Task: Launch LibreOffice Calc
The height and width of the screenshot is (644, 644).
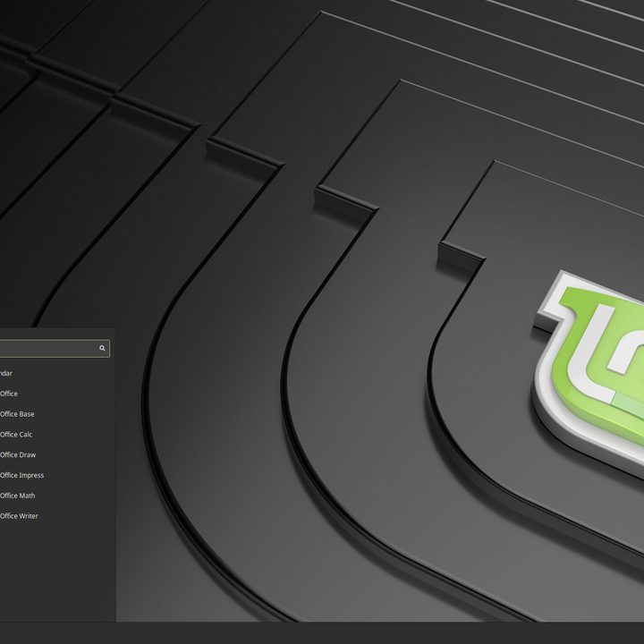Action: 16,434
